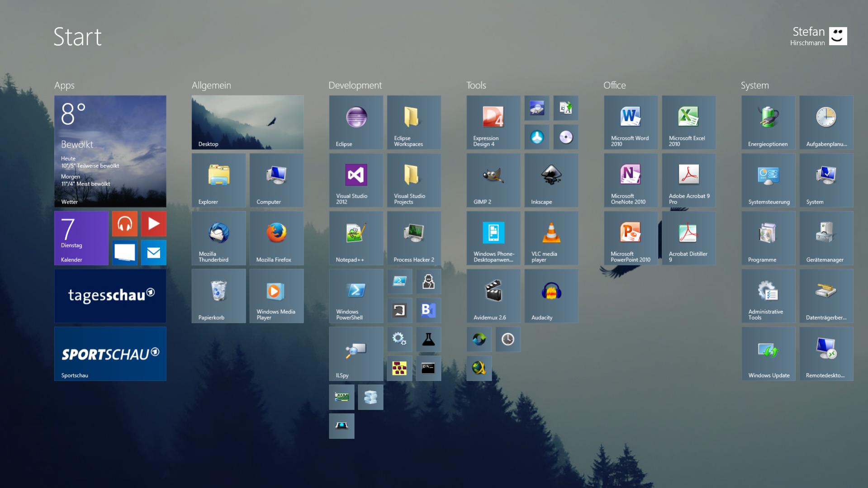The image size is (868, 488).
Task: Open Acrobat Distiller 9
Action: pyautogui.click(x=689, y=238)
